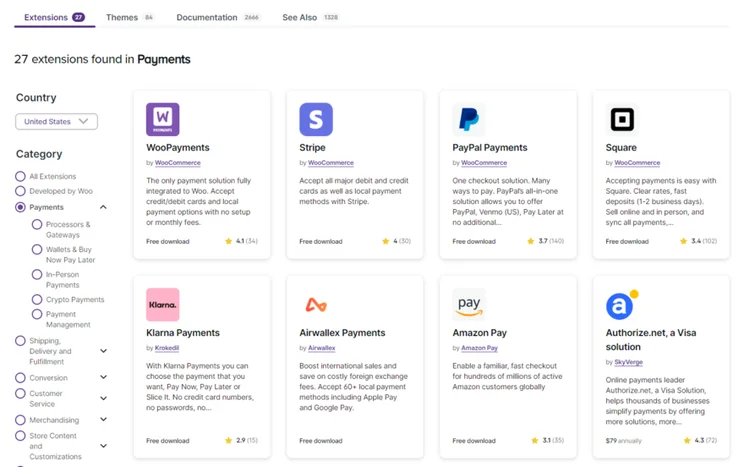The image size is (744, 467).
Task: Open the WooCommerce author link under Stripe
Action: (331, 163)
